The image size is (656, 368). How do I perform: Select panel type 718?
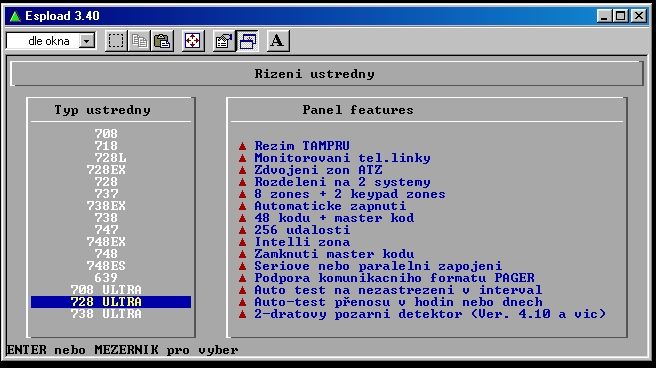point(106,146)
